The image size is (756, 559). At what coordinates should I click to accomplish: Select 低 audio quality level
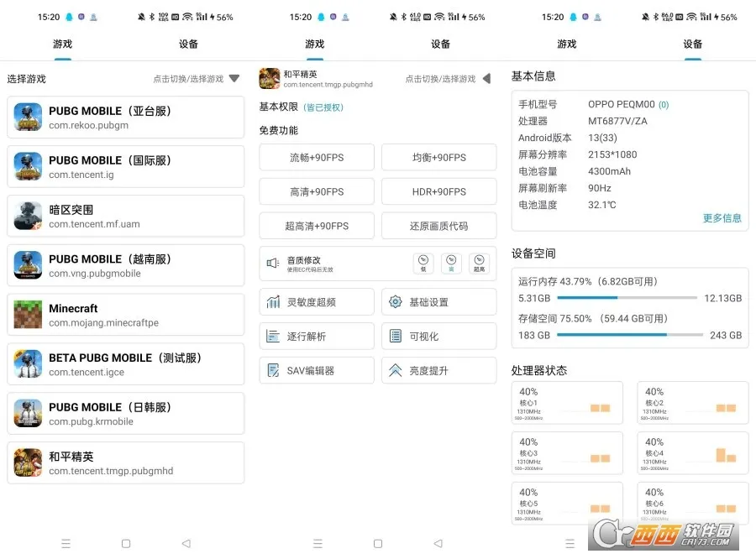[423, 263]
